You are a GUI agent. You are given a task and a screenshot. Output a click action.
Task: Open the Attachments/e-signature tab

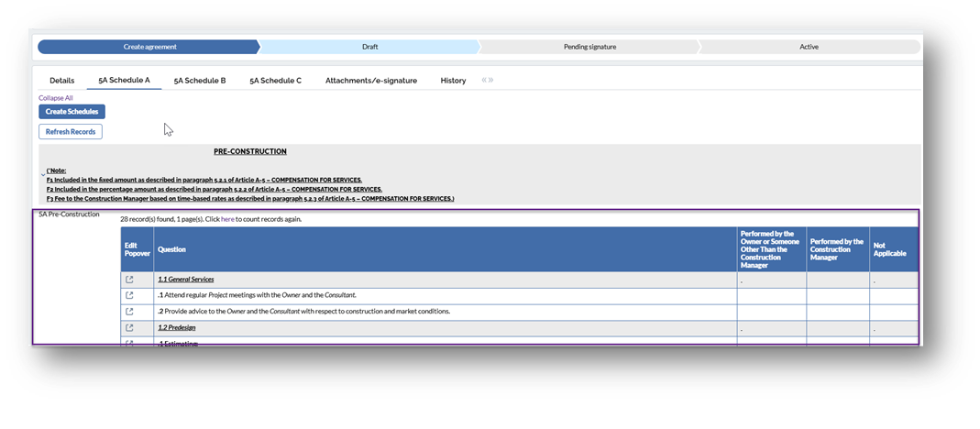371,81
